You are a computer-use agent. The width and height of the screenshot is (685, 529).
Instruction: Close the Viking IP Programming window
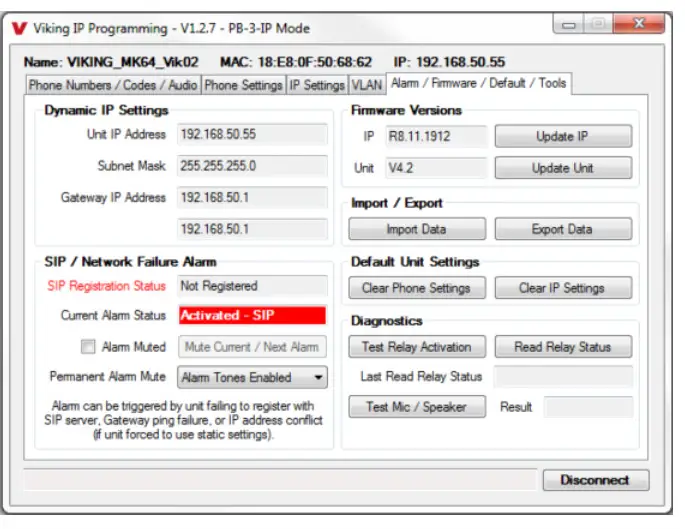pyautogui.click(x=639, y=23)
